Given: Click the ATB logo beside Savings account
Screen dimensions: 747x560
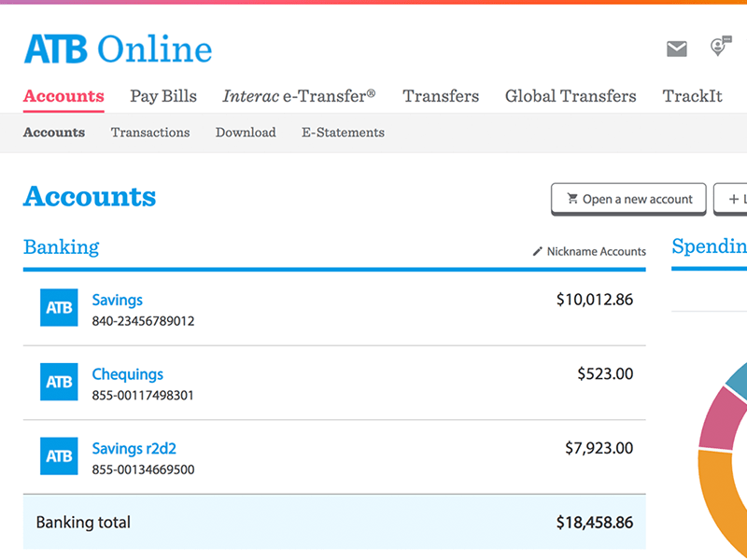Looking at the screenshot, I should coord(59,308).
